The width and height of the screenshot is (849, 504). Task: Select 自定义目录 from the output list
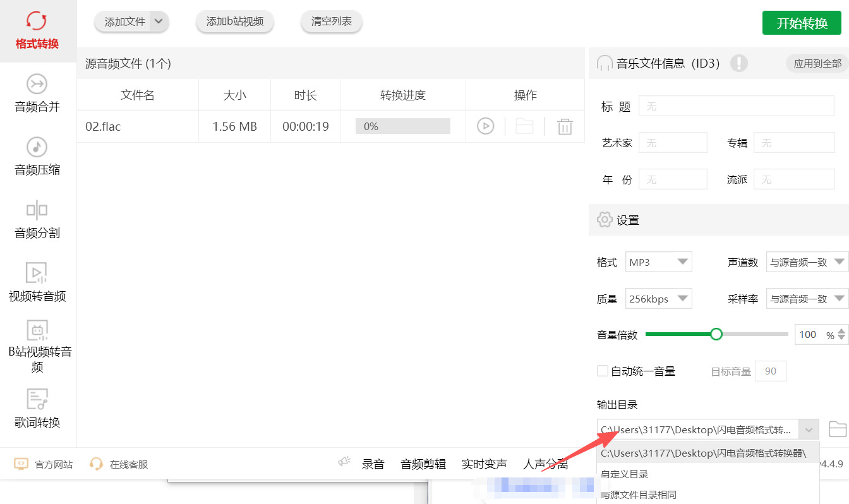point(708,474)
